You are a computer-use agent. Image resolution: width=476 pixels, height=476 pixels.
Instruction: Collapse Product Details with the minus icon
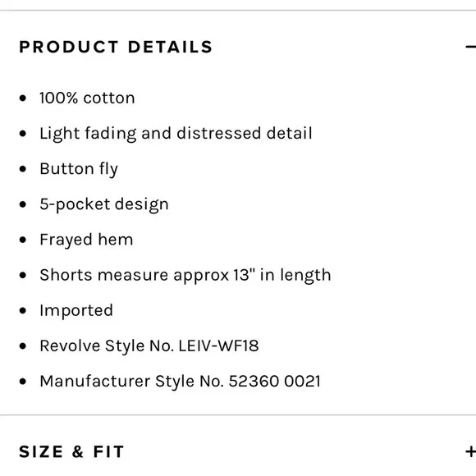coord(471,47)
